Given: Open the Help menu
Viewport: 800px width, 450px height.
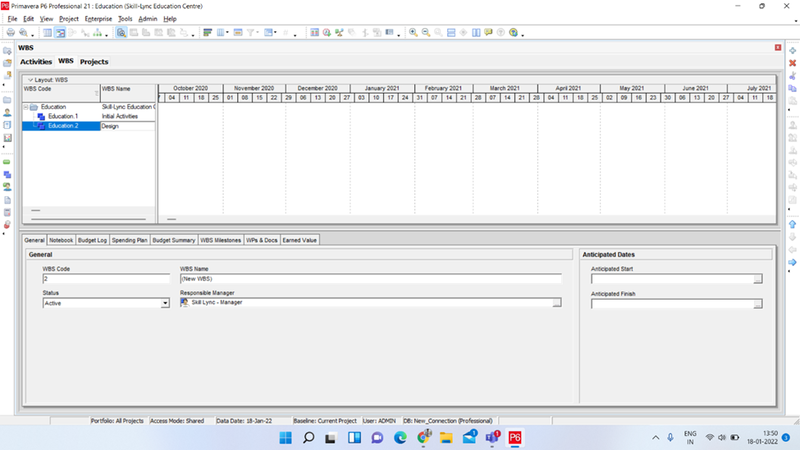Looking at the screenshot, I should pos(170,19).
